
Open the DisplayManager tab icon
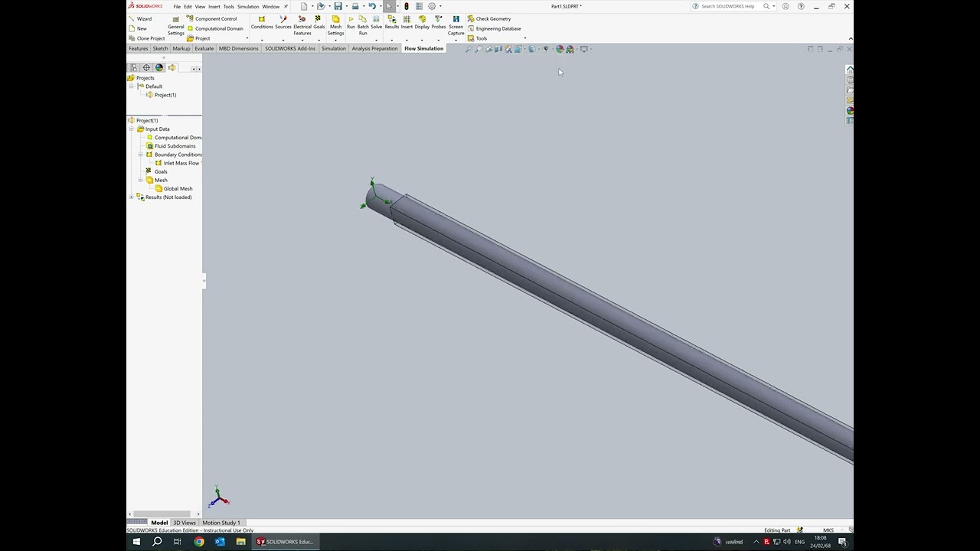click(x=159, y=68)
